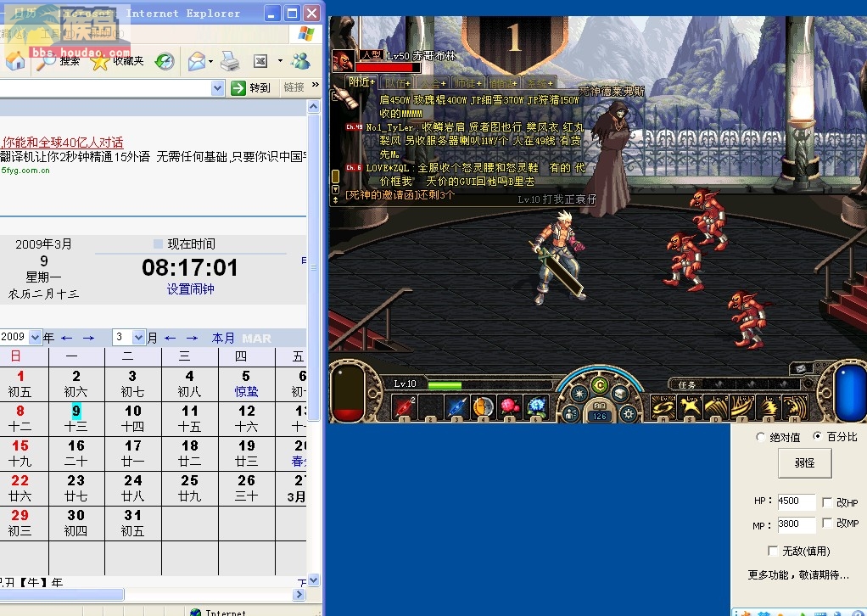Switch to the 队伍 chat tab
Image resolution: width=867 pixels, height=616 pixels.
coord(398,82)
